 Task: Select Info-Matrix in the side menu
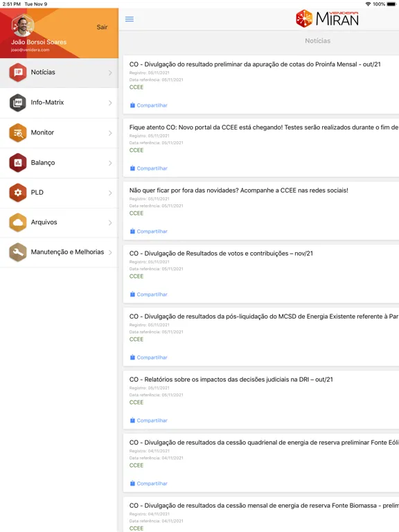pos(59,103)
